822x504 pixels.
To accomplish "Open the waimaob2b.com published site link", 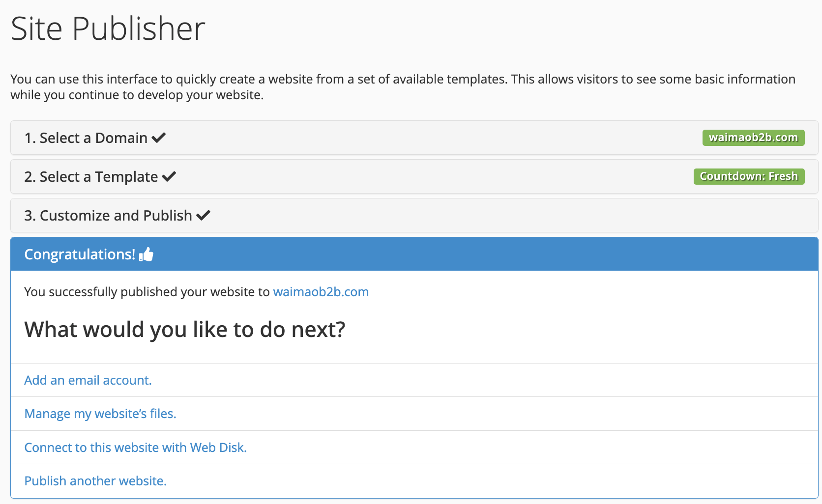I will point(321,292).
